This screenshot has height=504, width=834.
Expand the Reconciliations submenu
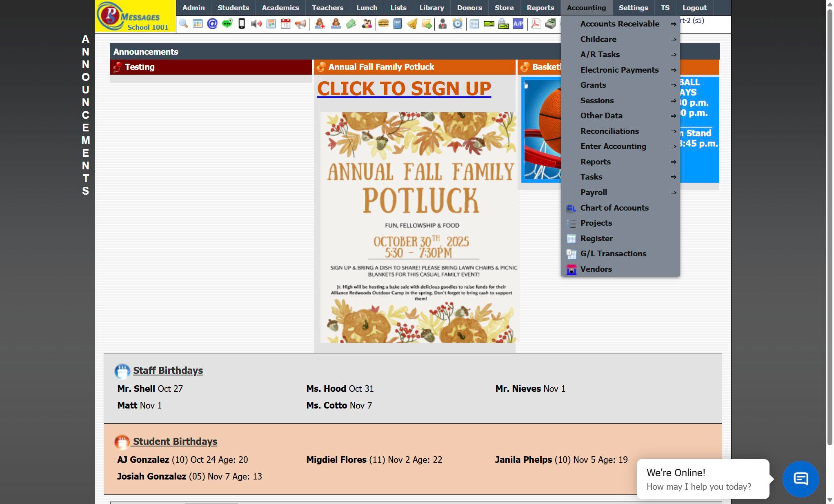pos(609,131)
